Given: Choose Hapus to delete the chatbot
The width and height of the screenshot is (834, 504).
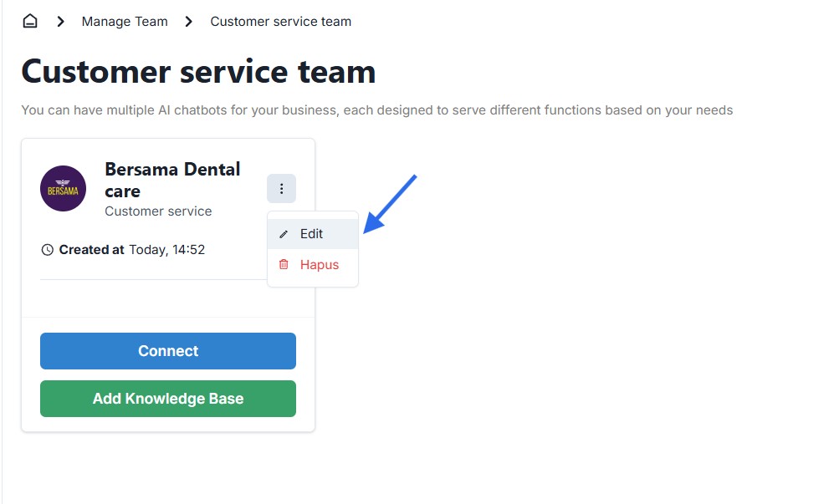Looking at the screenshot, I should (319, 265).
